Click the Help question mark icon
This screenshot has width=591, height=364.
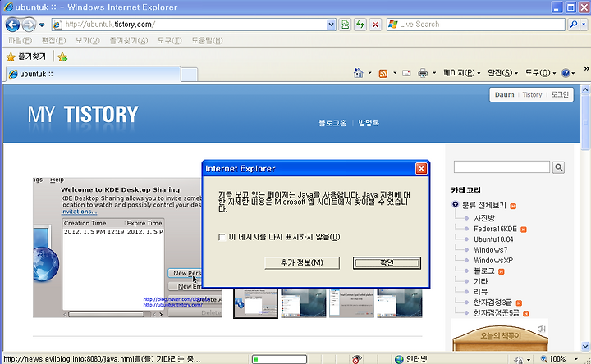[x=566, y=73]
